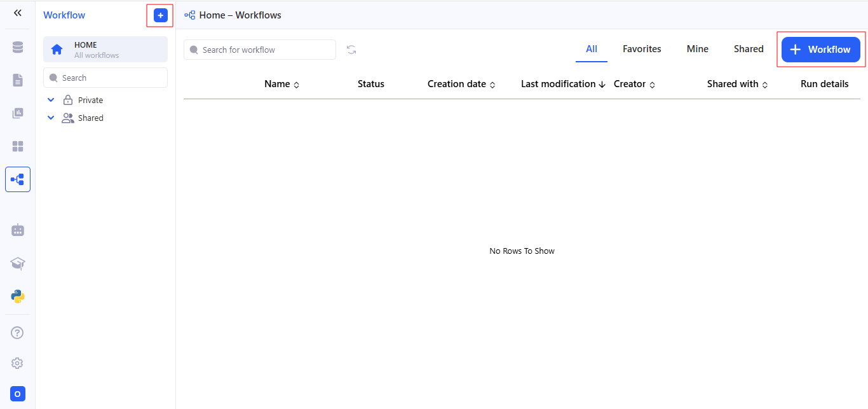Image resolution: width=868 pixels, height=409 pixels.
Task: Switch to the Favorites tab
Action: click(x=642, y=49)
